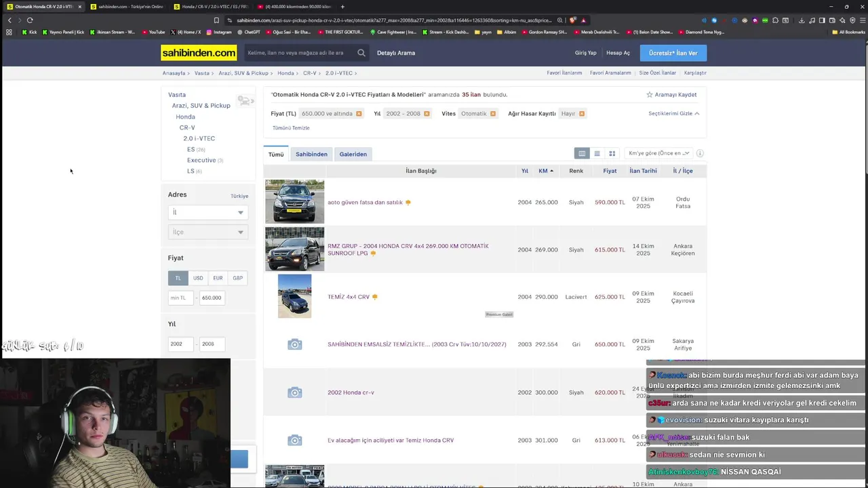Screen dimensions: 868x488
Task: Click the Hesap Aç link
Action: point(618,53)
